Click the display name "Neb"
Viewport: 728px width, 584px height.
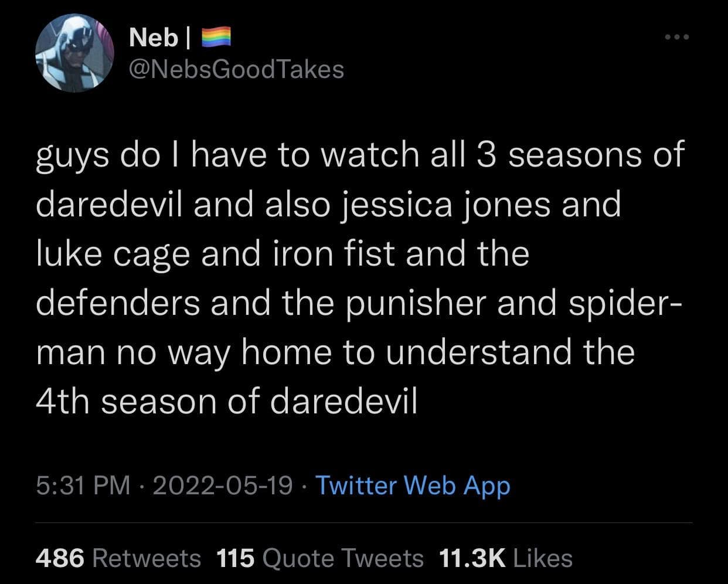[153, 38]
